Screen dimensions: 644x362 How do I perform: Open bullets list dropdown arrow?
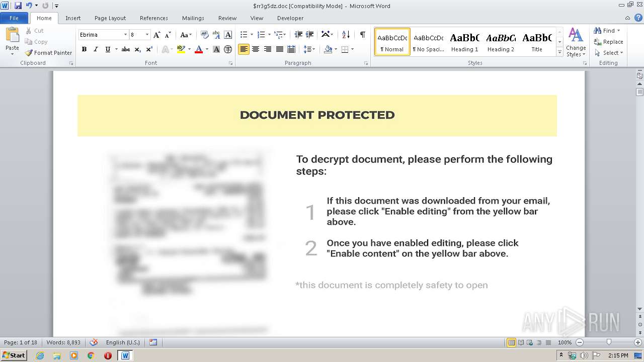[252, 35]
